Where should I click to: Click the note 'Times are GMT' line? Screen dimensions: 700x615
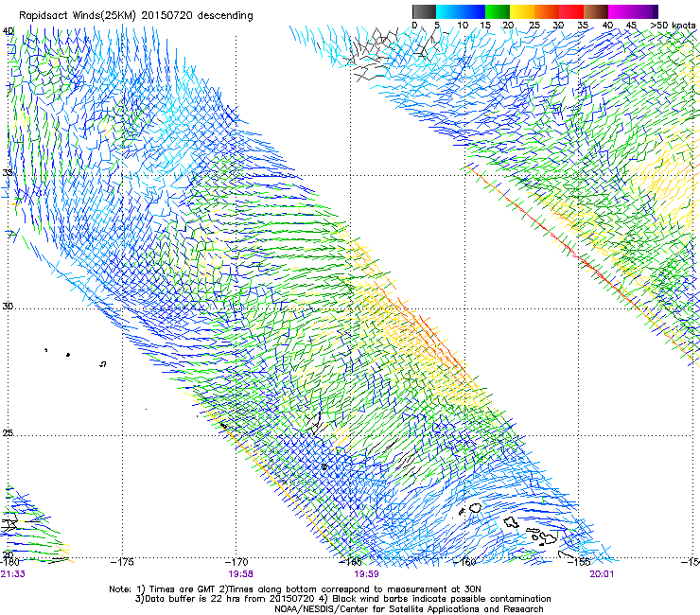(x=295, y=589)
